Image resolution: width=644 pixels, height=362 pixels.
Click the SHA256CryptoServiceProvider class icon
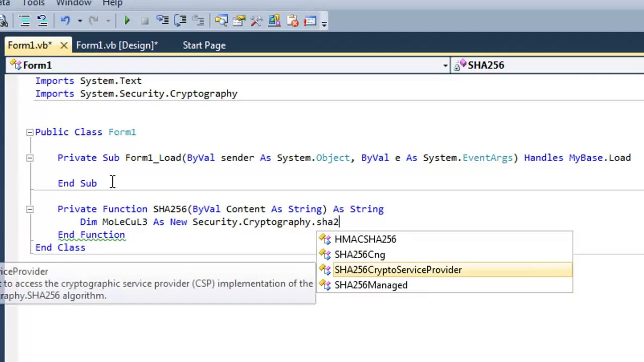325,269
